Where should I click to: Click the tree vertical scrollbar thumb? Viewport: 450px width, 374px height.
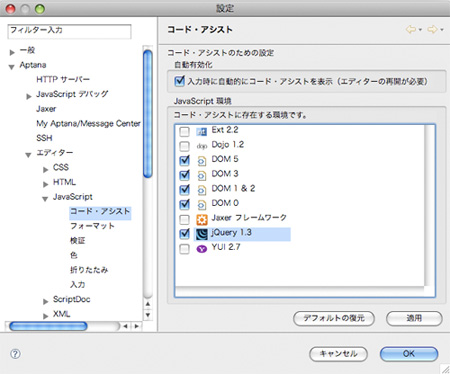pos(148,113)
